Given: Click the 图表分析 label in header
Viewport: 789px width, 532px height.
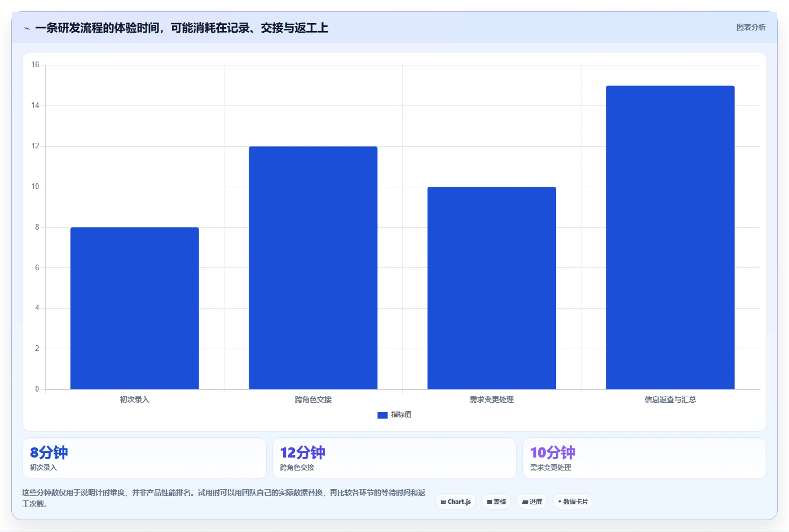Looking at the screenshot, I should click(751, 27).
